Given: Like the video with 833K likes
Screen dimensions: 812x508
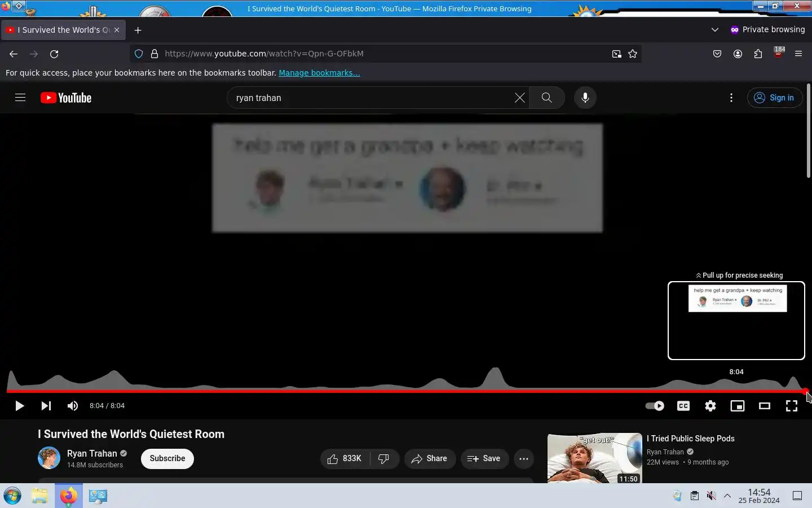Looking at the screenshot, I should [345, 458].
